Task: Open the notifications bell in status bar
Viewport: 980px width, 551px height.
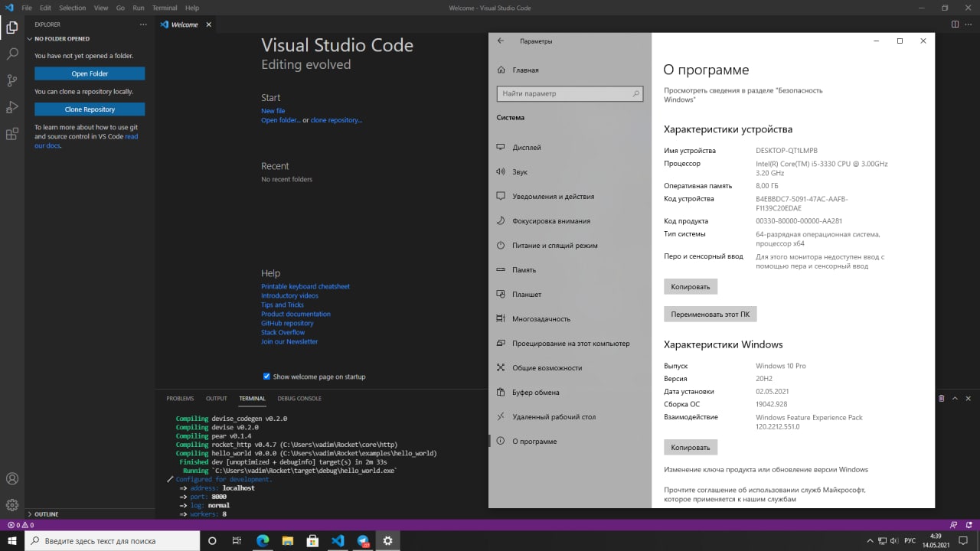Action: (x=969, y=525)
